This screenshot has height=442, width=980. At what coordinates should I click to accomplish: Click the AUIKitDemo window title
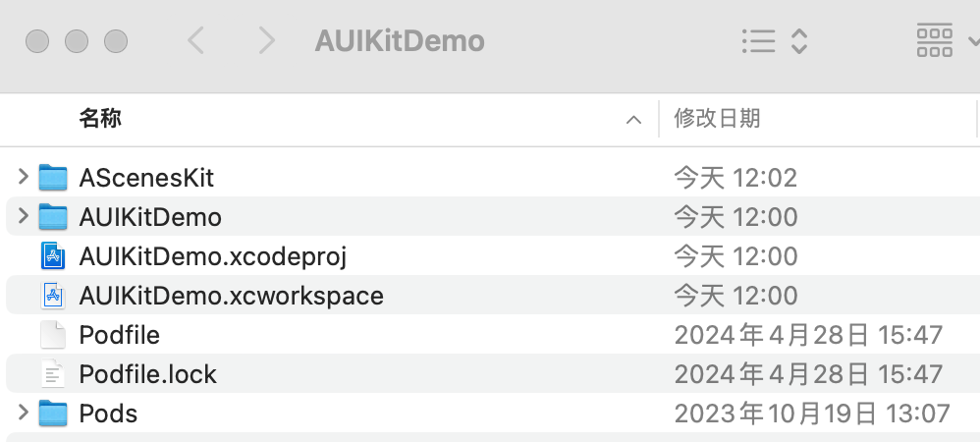(x=400, y=41)
